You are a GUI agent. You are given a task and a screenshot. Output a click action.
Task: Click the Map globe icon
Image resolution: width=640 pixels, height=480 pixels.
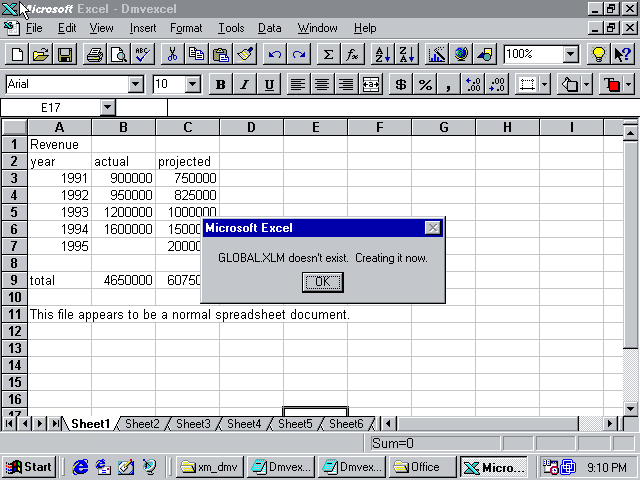pos(461,54)
